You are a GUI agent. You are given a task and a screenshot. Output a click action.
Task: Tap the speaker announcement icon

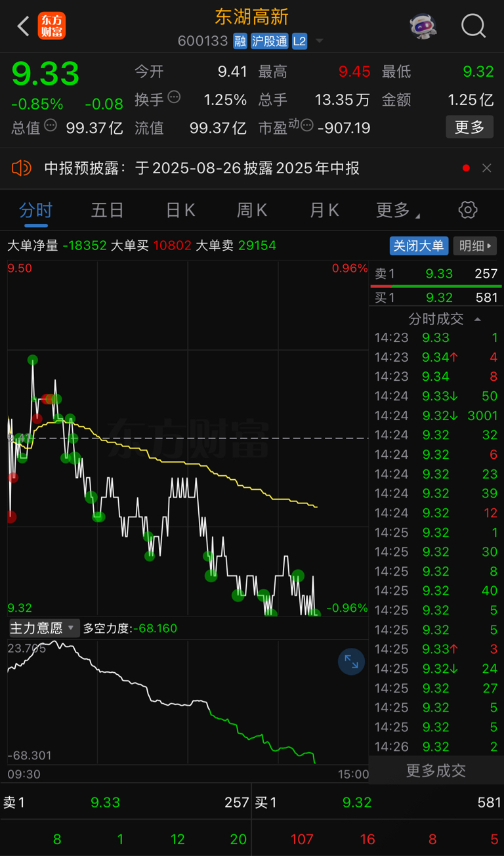point(22,168)
